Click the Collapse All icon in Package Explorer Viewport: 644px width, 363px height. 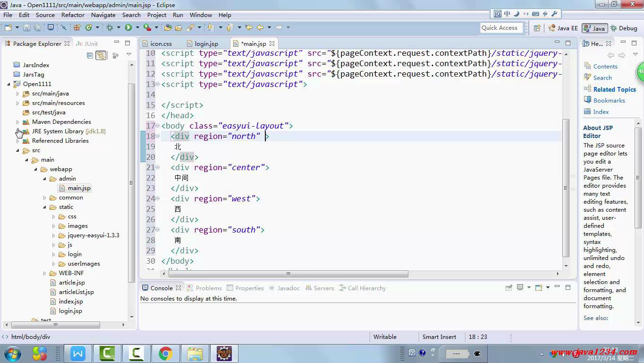point(90,55)
